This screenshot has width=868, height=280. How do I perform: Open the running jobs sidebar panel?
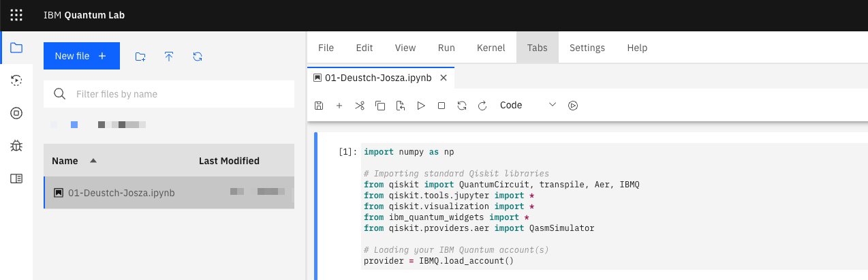point(16,80)
